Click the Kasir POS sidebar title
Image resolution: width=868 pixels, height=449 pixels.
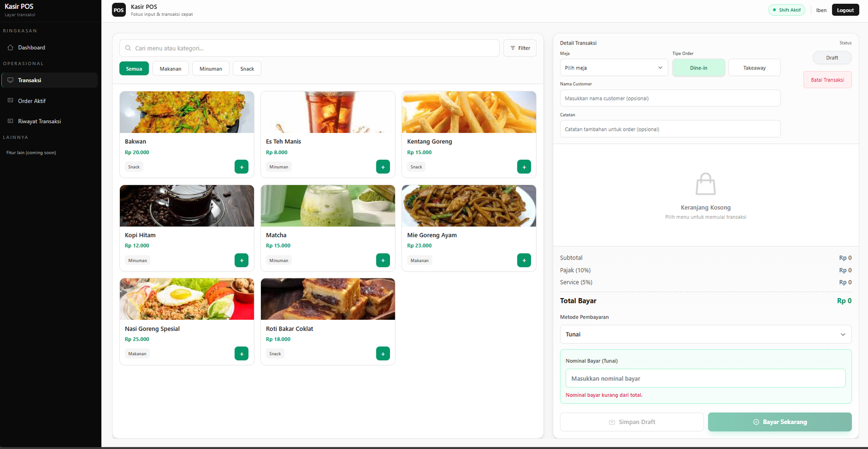click(x=19, y=7)
